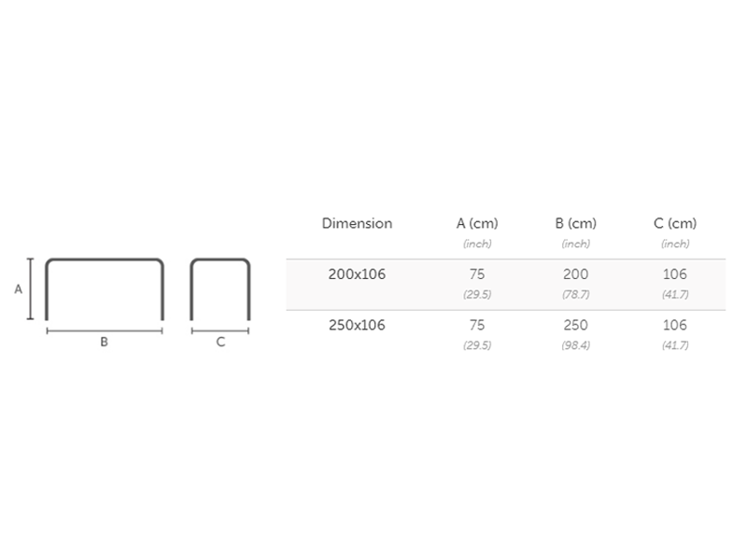
Task: Click the (78.7) inch value
Action: [575, 295]
